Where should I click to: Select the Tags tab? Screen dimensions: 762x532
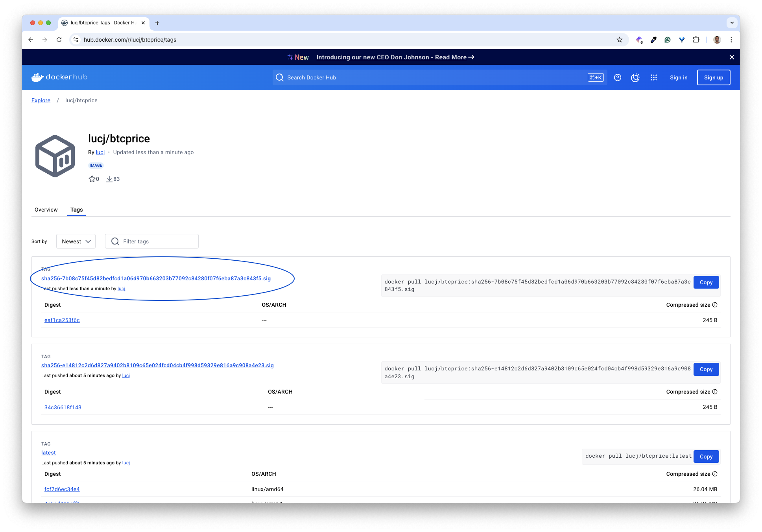point(76,210)
